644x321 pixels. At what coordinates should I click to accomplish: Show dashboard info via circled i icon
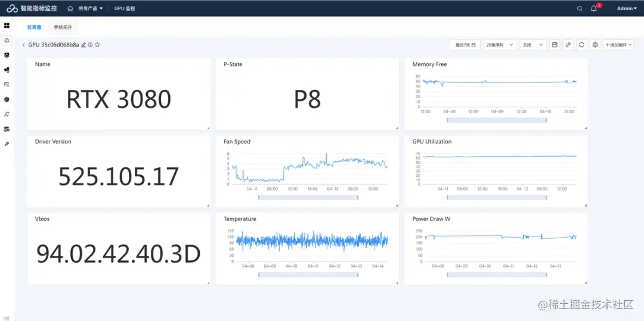(91, 45)
